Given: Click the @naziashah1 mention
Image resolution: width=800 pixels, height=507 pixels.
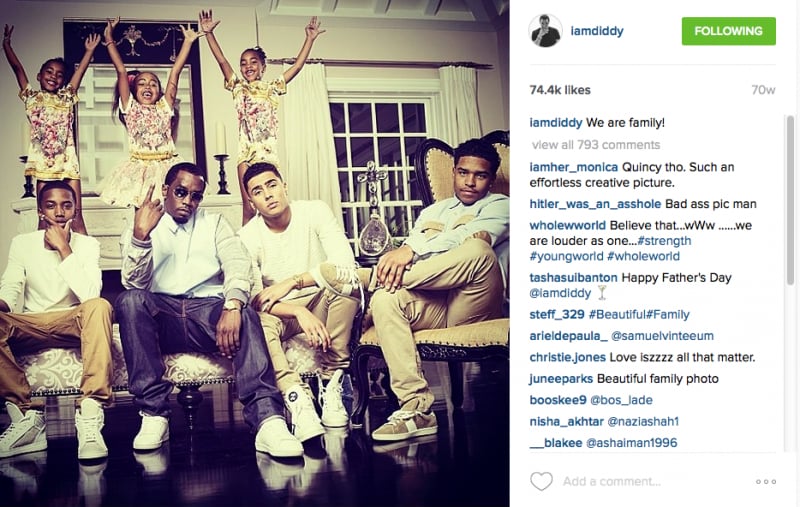Looking at the screenshot, I should tap(643, 421).
